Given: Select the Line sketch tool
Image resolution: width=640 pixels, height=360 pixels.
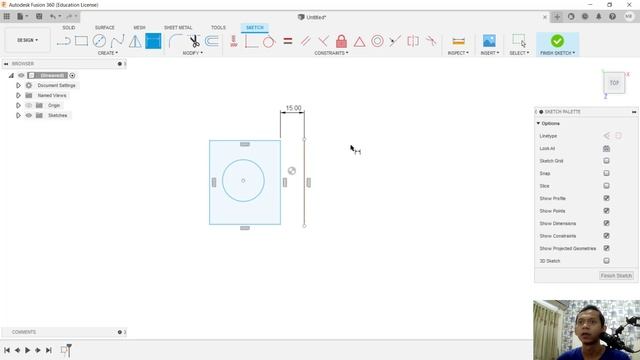Looking at the screenshot, I should coord(63,41).
